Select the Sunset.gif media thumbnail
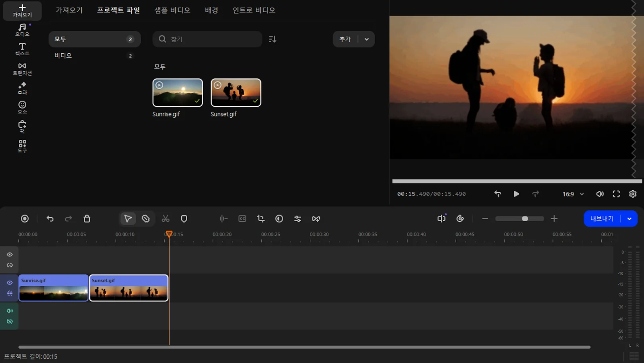This screenshot has width=644, height=363. [236, 93]
